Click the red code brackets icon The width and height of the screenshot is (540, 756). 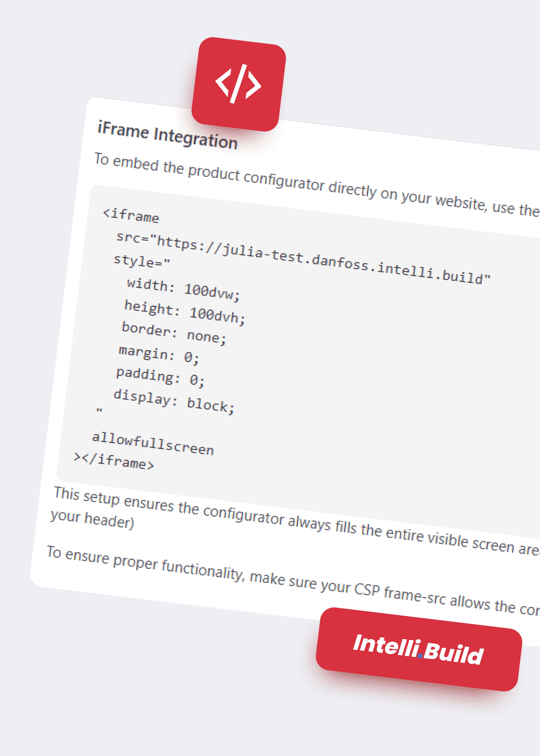coord(239,84)
